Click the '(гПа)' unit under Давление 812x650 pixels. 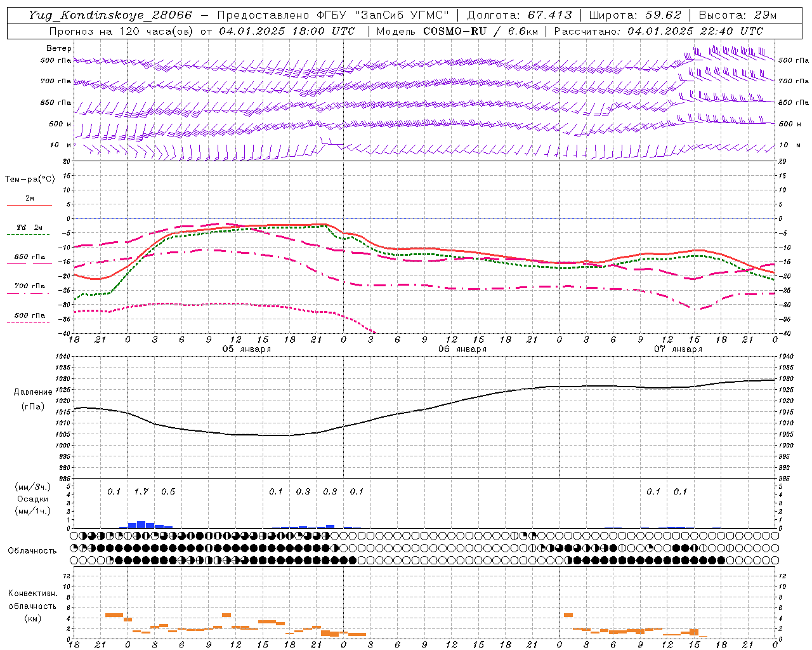(33, 406)
